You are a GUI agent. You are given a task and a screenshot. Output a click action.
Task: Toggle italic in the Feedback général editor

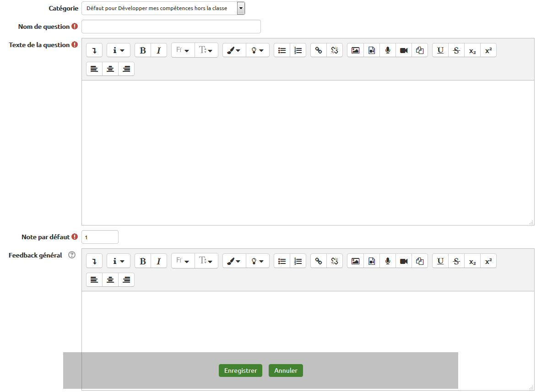[158, 261]
